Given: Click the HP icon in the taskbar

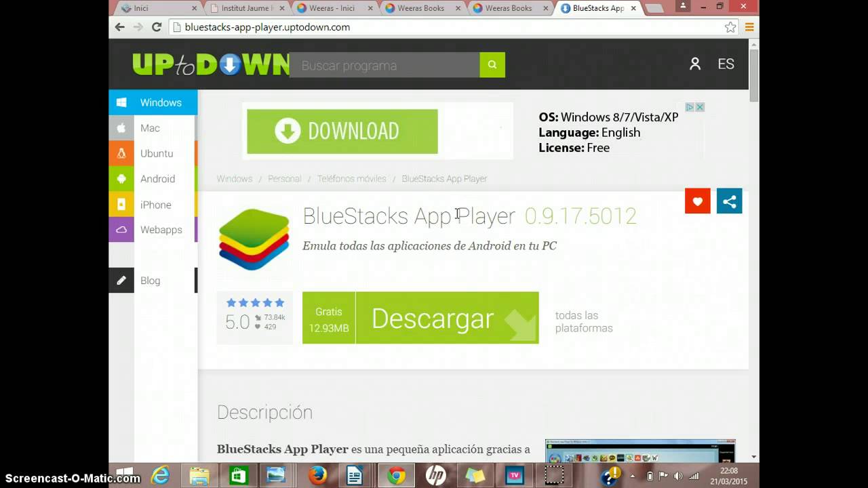Looking at the screenshot, I should coord(435,476).
